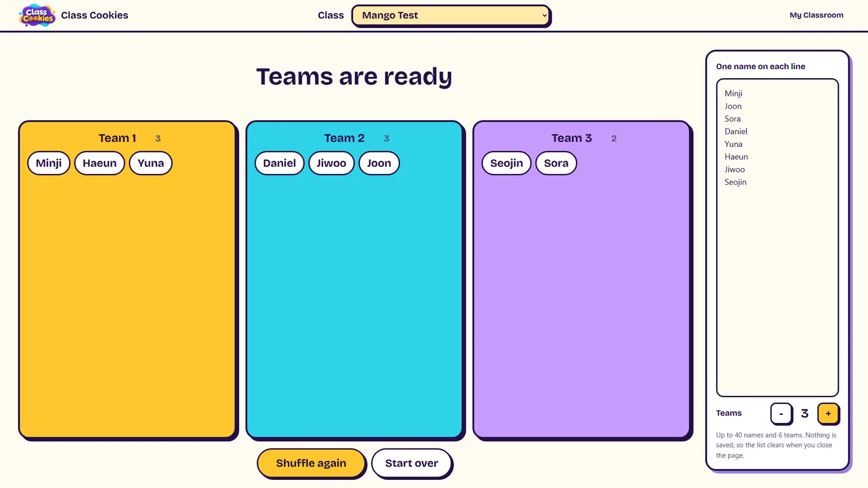Image resolution: width=868 pixels, height=488 pixels.
Task: Click the name Joon in the names list
Action: (733, 106)
